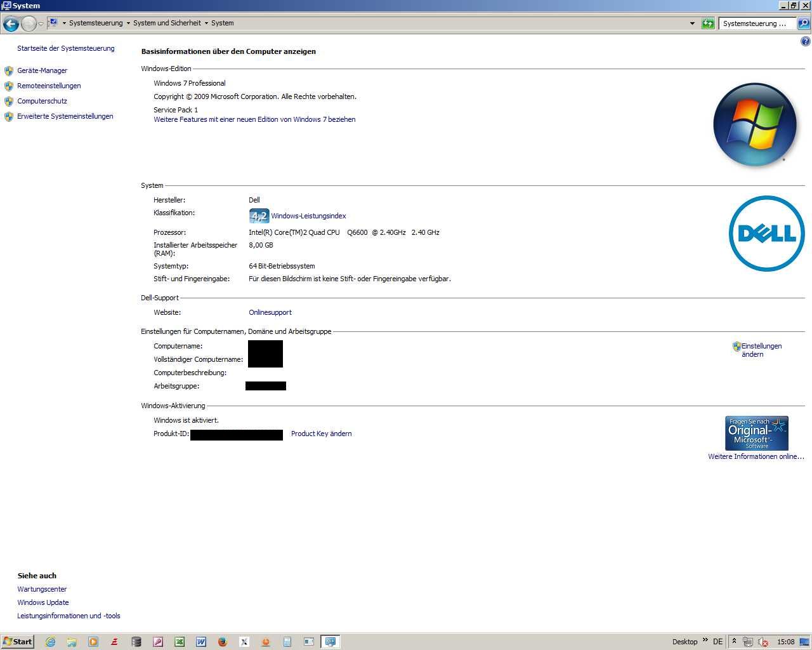
Task: Open the small window app icon beside Calculator
Action: point(309,642)
